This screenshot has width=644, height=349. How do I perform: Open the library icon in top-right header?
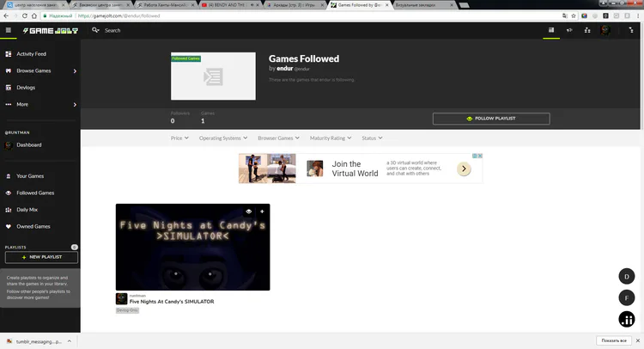point(551,30)
